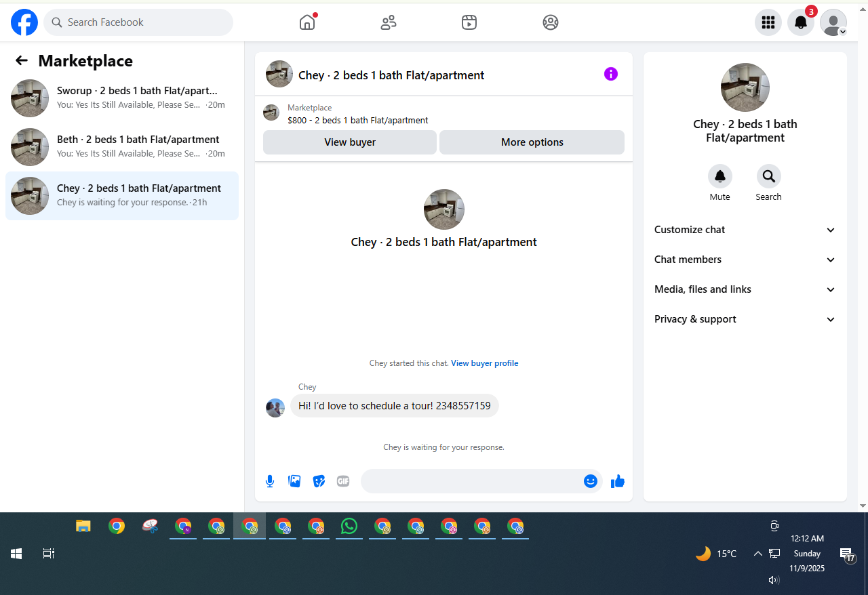Open the $800 Marketplace listing link
The image size is (868, 595).
(x=358, y=121)
